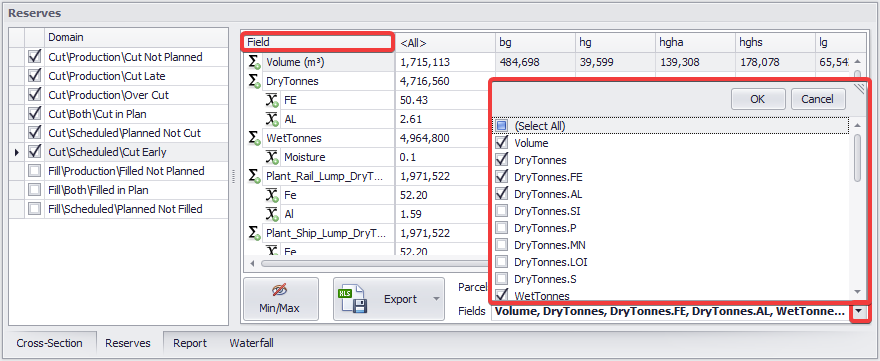Screen dimensions: 880x361
Task: Toggle the (Select All) checkbox
Action: click(502, 126)
